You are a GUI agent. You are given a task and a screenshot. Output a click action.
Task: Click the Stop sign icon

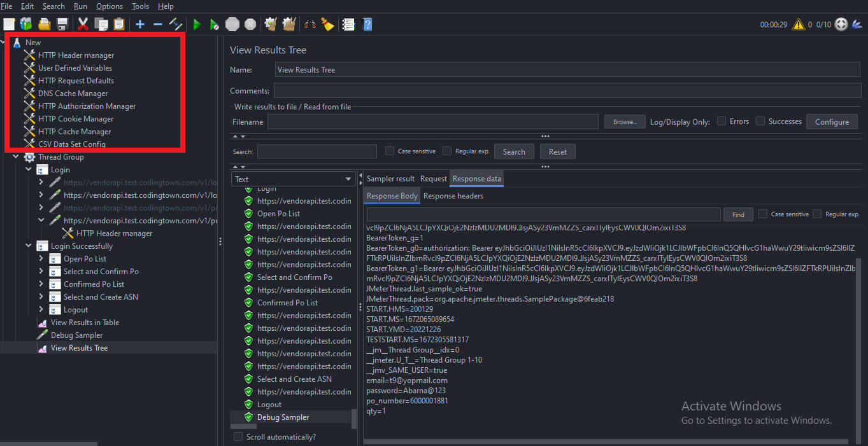click(x=232, y=25)
